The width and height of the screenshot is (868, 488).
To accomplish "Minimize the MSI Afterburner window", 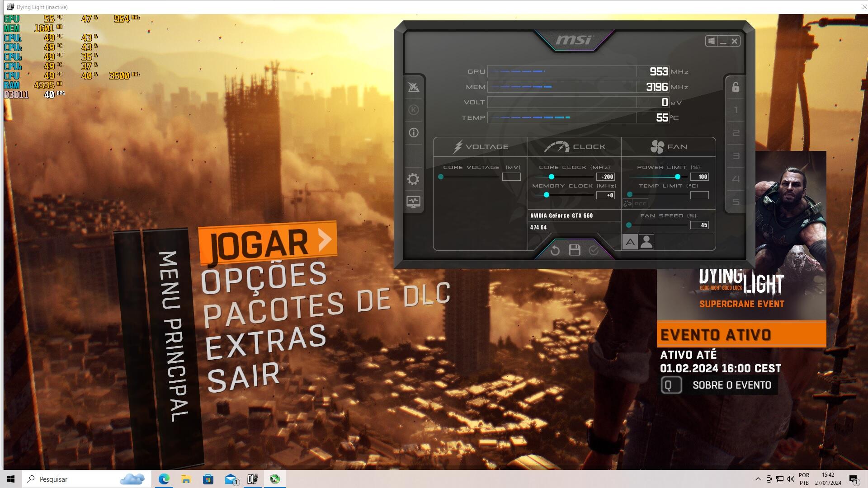I will 723,41.
